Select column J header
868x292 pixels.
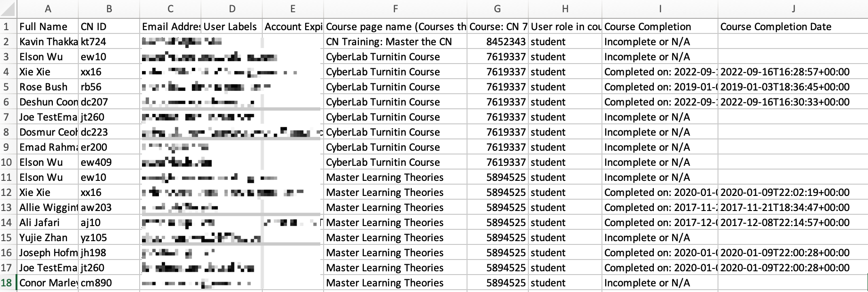[x=793, y=9]
